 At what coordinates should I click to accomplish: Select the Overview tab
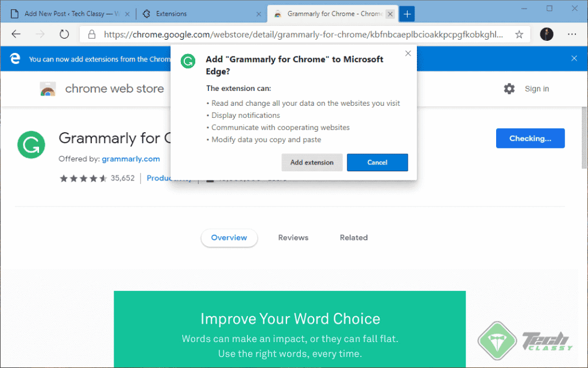coord(229,237)
